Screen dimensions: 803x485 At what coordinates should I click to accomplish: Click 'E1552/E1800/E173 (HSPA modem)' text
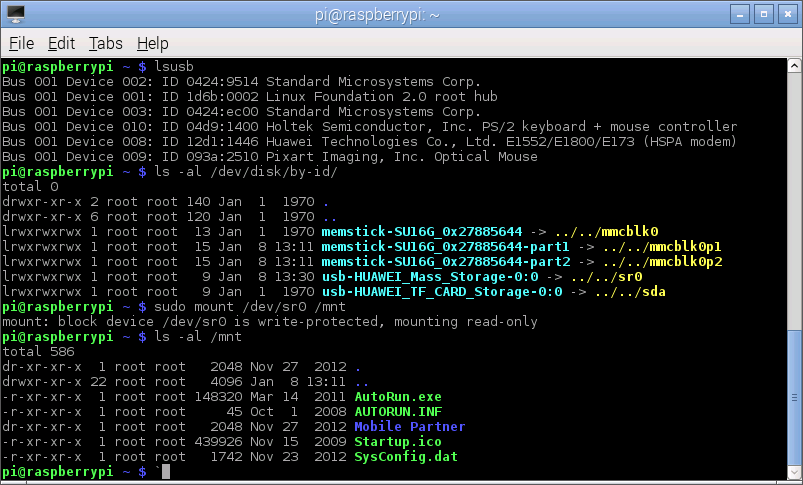[621, 141]
